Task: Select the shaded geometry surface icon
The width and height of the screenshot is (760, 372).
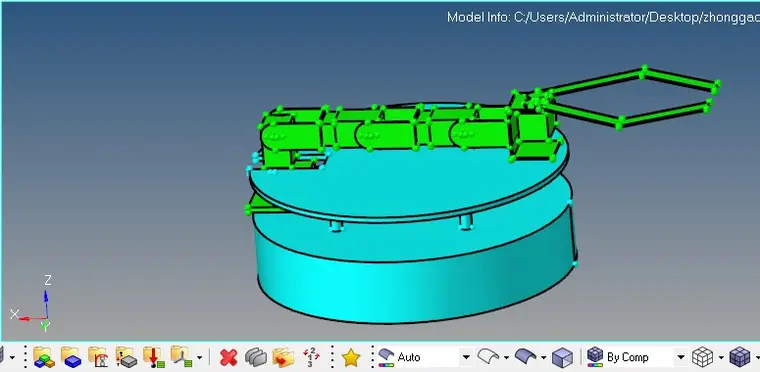Action: click(x=525, y=357)
